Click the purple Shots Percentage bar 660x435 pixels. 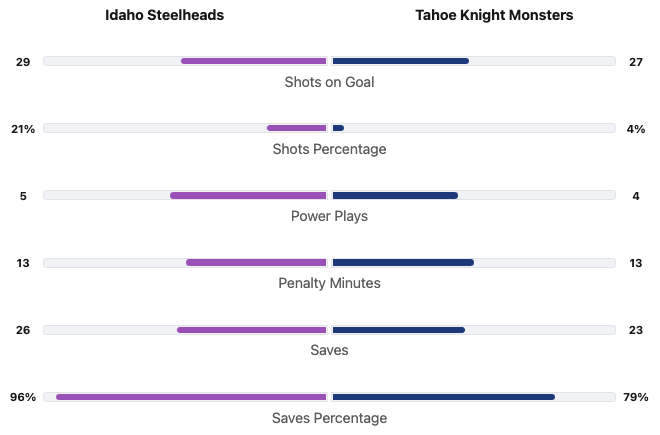coord(297,128)
